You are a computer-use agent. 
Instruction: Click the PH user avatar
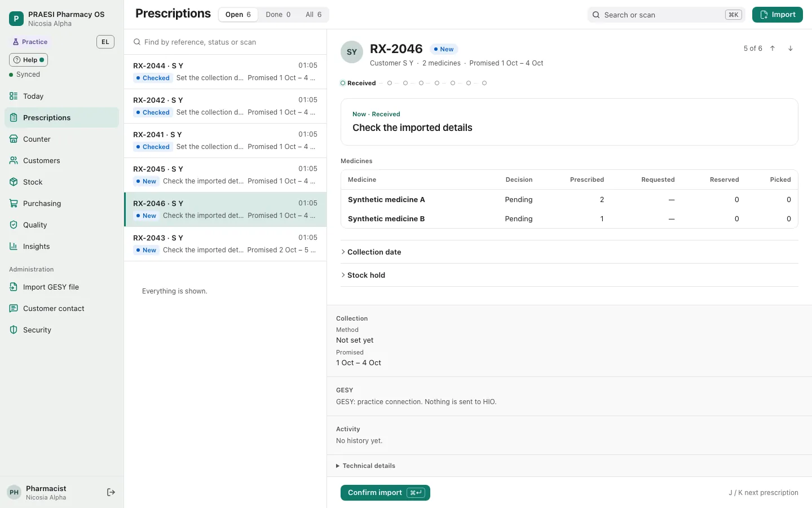click(14, 492)
